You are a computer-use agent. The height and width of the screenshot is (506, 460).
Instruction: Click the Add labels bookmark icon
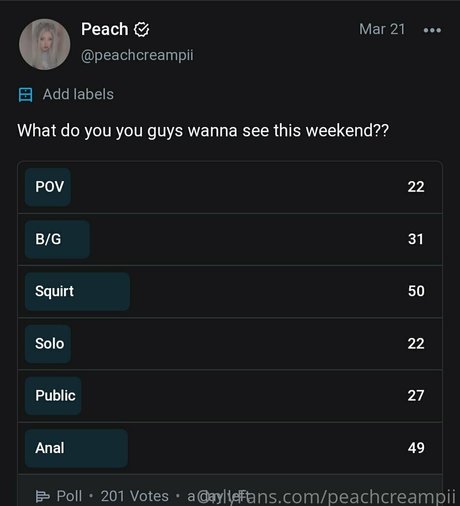click(25, 95)
